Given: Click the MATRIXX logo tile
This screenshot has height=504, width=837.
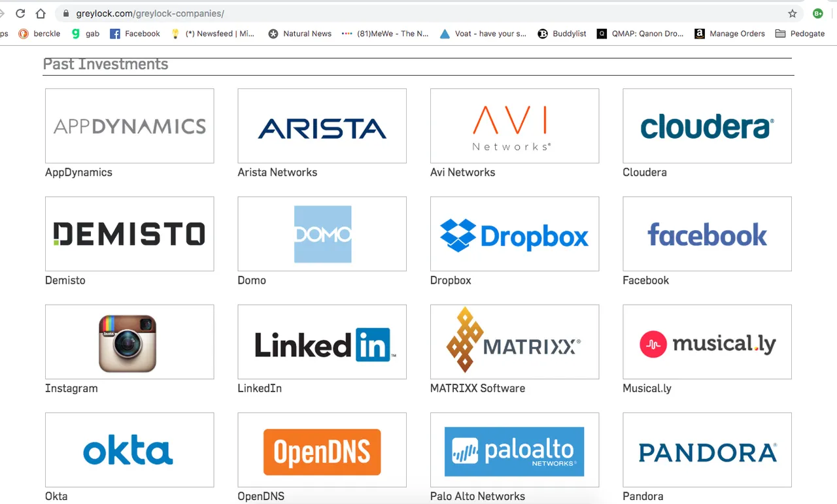Looking at the screenshot, I should tap(515, 342).
